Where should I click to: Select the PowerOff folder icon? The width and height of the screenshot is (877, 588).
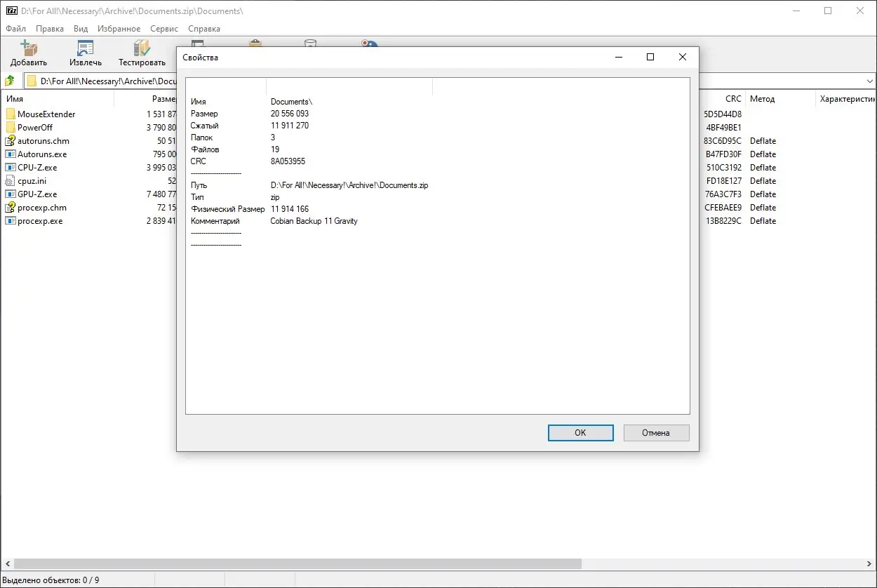click(x=11, y=128)
